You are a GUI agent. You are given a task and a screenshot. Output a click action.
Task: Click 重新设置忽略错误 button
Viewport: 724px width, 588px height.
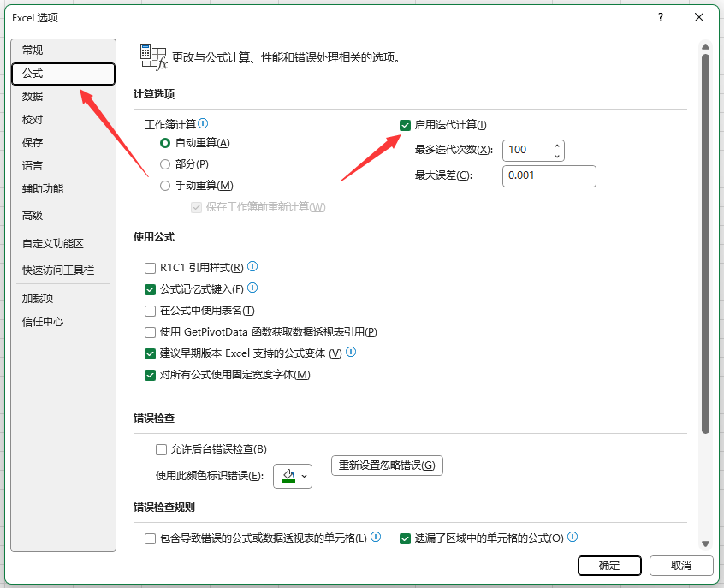[387, 466]
